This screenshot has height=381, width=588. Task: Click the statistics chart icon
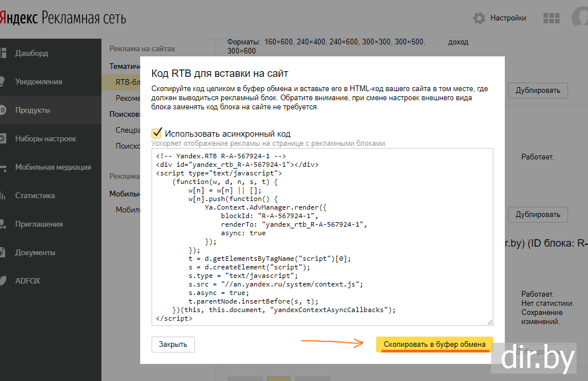point(3,195)
